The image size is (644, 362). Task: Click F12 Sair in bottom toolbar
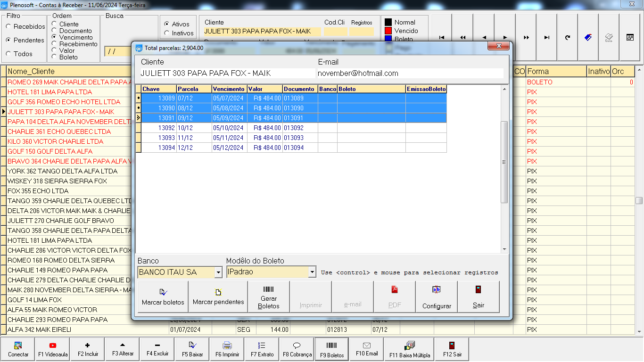click(x=452, y=349)
